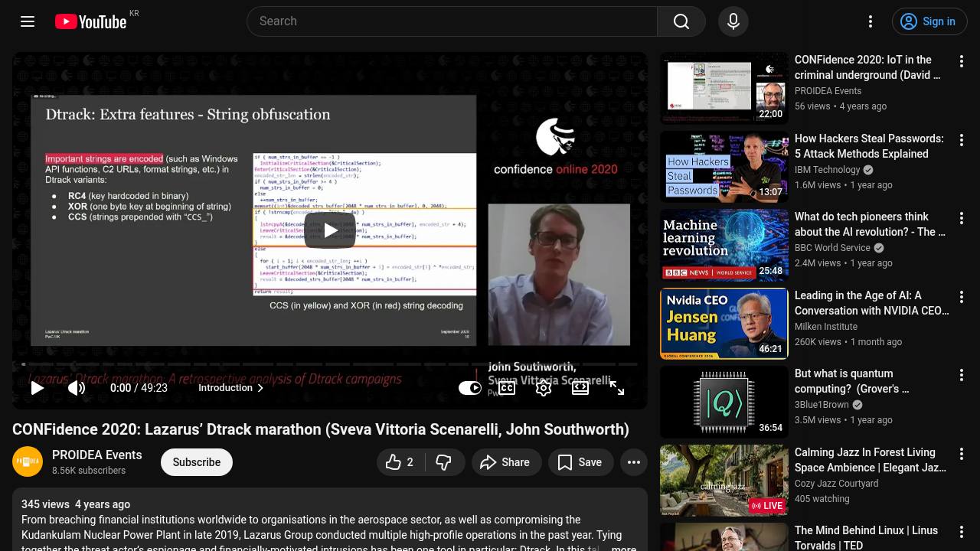Image resolution: width=980 pixels, height=551 pixels.
Task: Open IBM Technology channel
Action: tap(828, 170)
